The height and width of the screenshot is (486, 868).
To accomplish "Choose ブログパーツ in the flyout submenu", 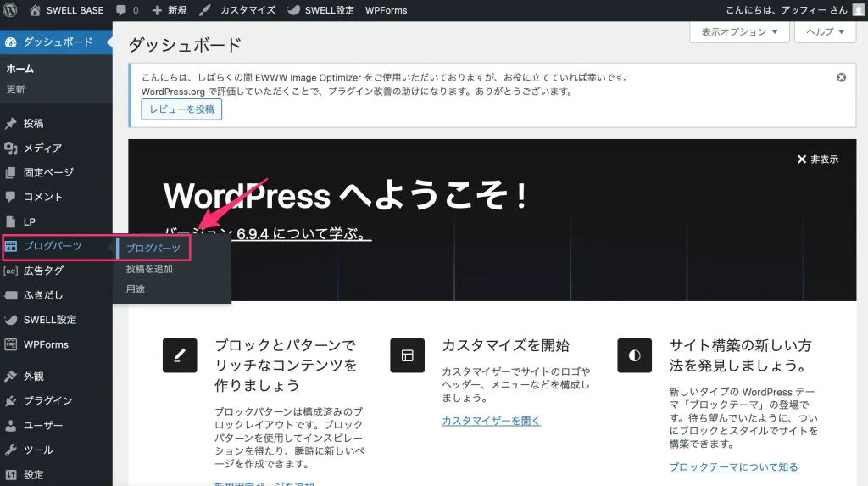I will 153,249.
